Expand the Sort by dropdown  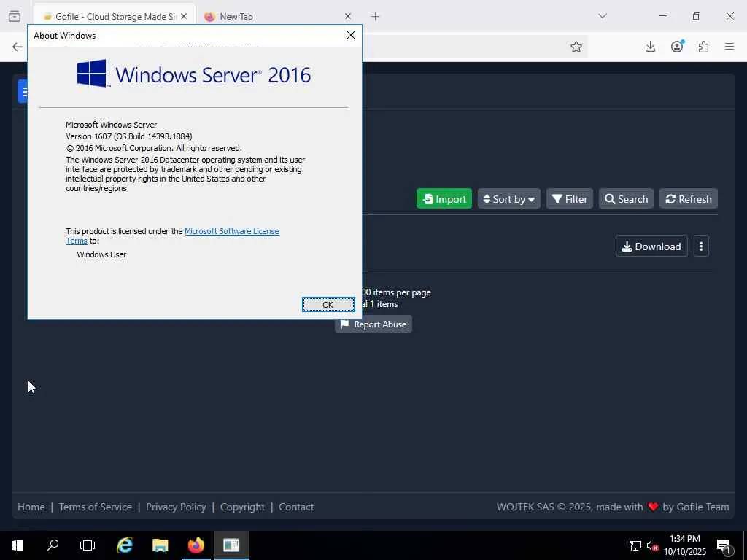point(508,198)
